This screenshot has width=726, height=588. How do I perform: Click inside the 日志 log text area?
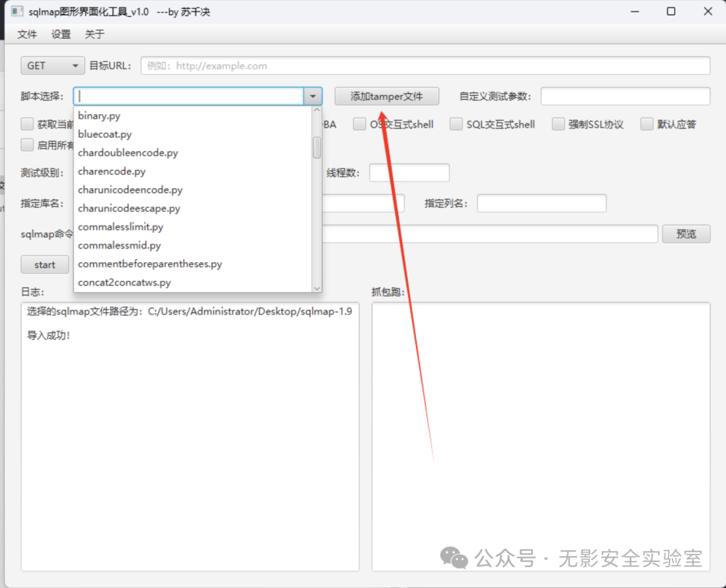click(x=190, y=437)
